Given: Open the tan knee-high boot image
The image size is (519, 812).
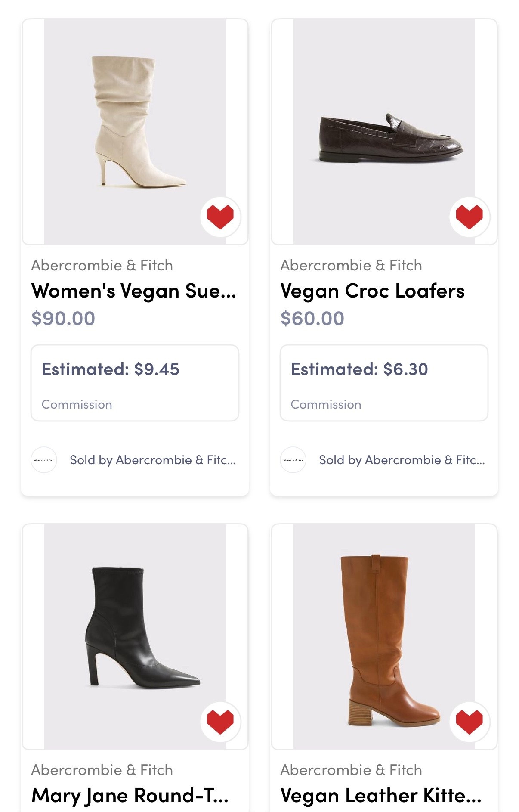Looking at the screenshot, I should pyautogui.click(x=384, y=633).
